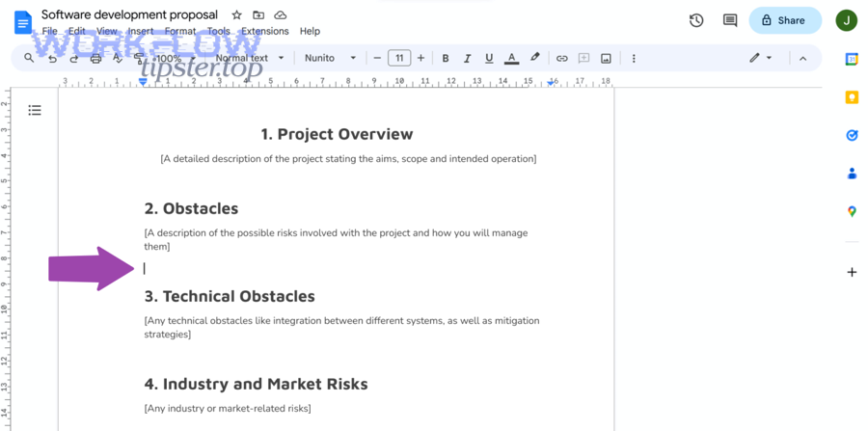Decrease font size with minus button
The image size is (868, 431).
point(377,58)
